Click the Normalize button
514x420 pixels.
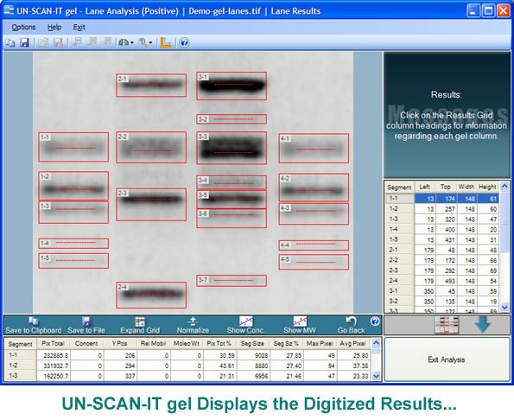pos(193,325)
